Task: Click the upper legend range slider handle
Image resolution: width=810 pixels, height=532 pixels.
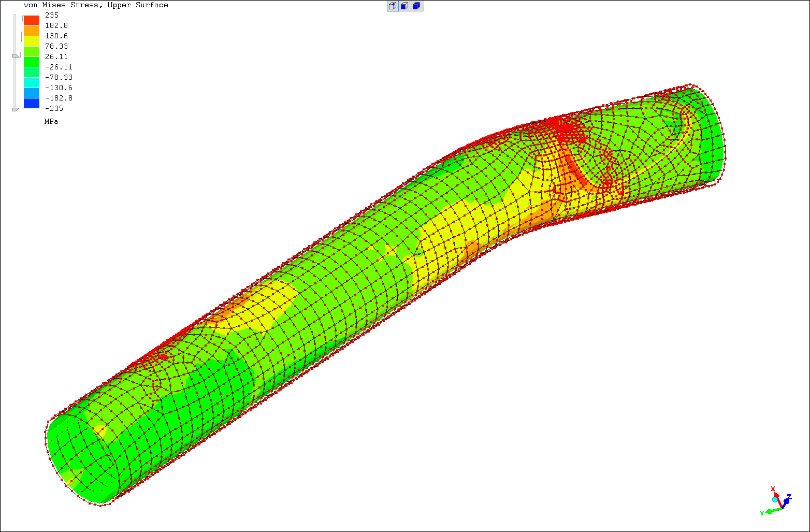Action: (16, 55)
